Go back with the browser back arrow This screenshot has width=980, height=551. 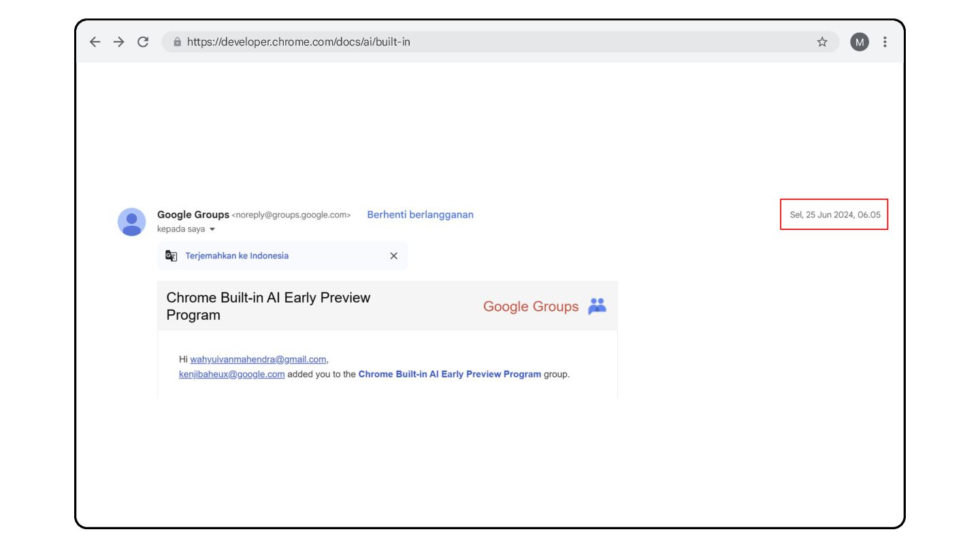pos(95,42)
